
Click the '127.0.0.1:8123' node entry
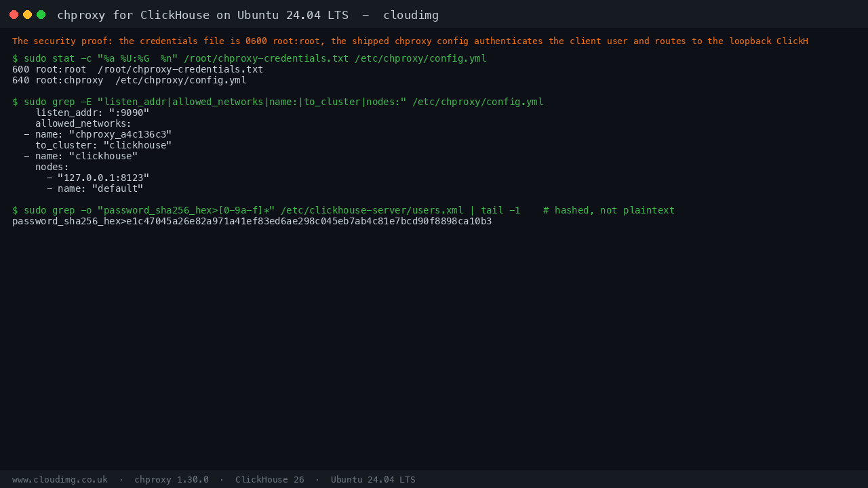click(98, 178)
